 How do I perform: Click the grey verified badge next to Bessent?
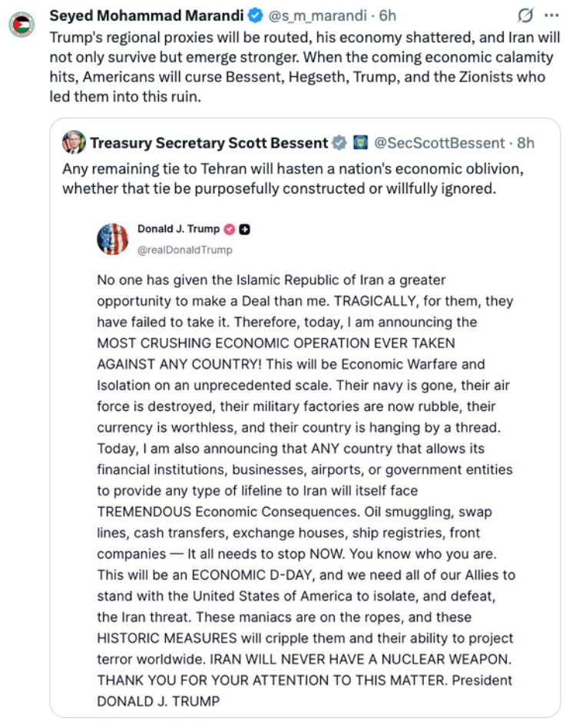(339, 143)
